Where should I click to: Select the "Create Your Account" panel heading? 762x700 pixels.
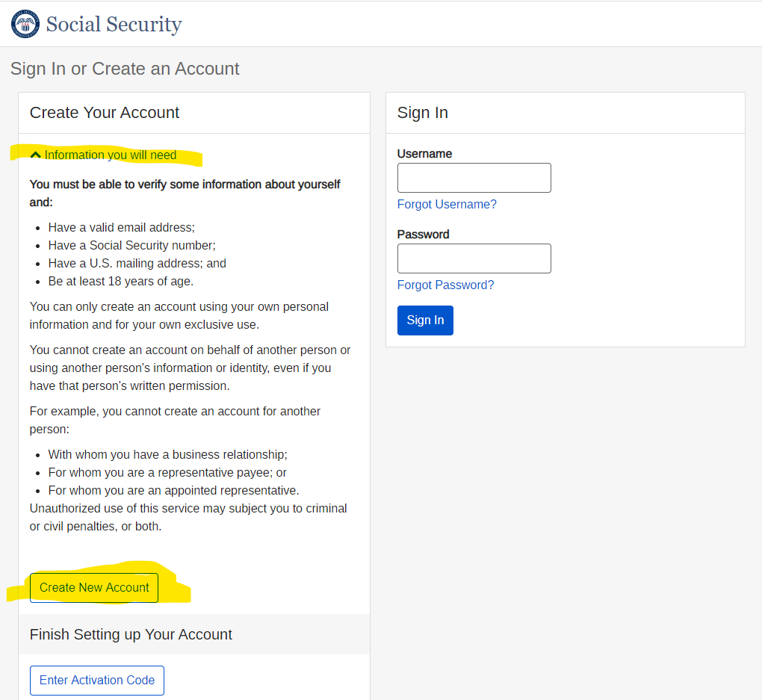(105, 113)
